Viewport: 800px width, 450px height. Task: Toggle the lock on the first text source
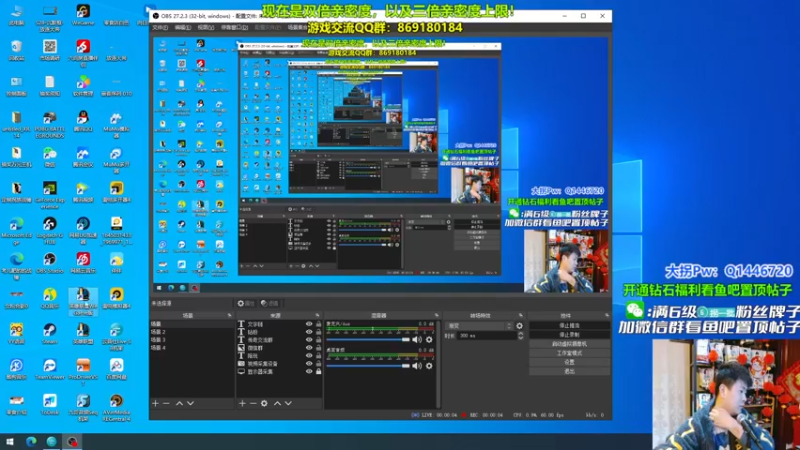[318, 324]
